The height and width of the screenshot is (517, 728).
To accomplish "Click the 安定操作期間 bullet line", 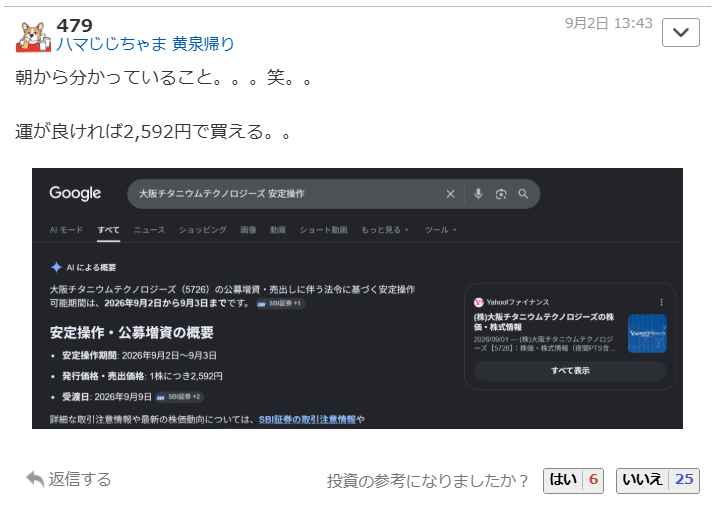I will (139, 355).
